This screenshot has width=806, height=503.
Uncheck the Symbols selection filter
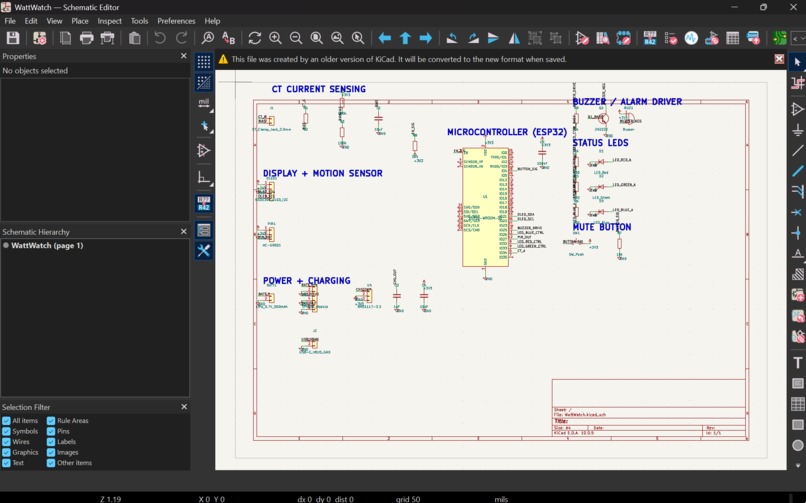[6, 432]
